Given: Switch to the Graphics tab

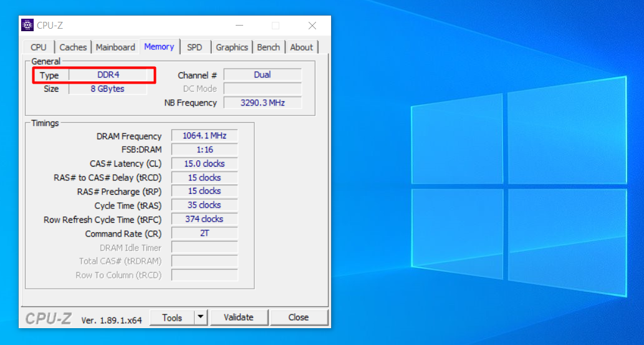Looking at the screenshot, I should (x=232, y=47).
